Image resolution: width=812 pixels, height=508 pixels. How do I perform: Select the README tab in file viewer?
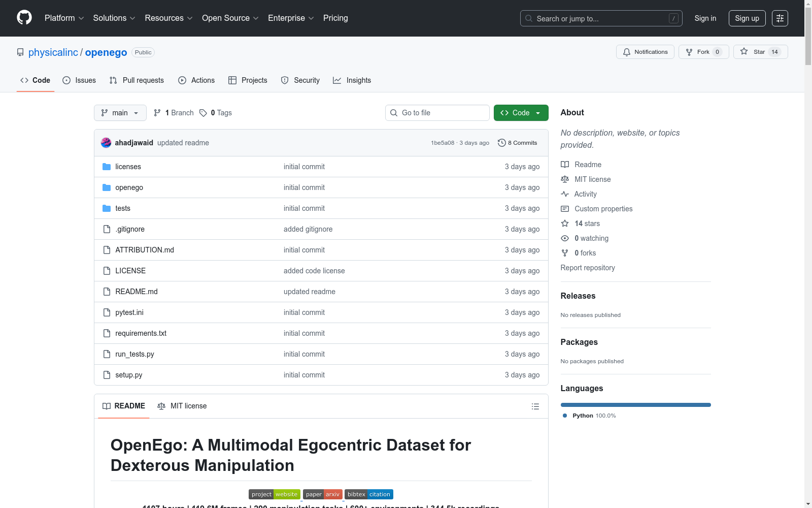click(124, 406)
